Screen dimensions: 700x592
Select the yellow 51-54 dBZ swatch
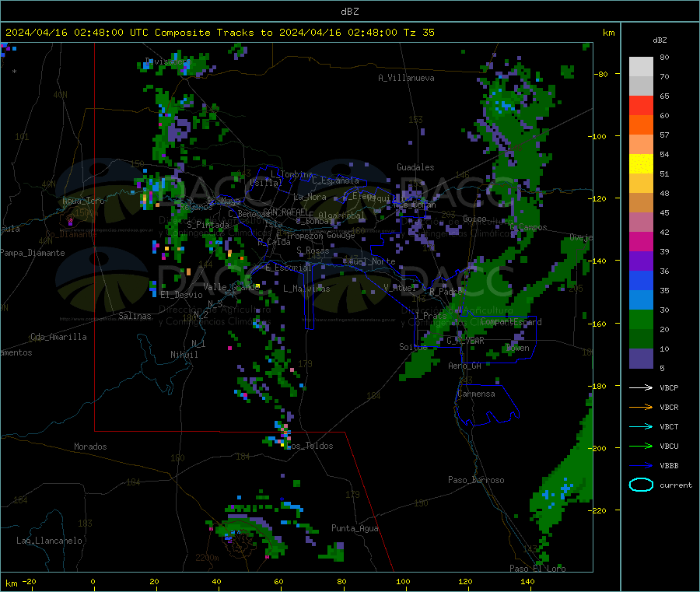tap(641, 164)
